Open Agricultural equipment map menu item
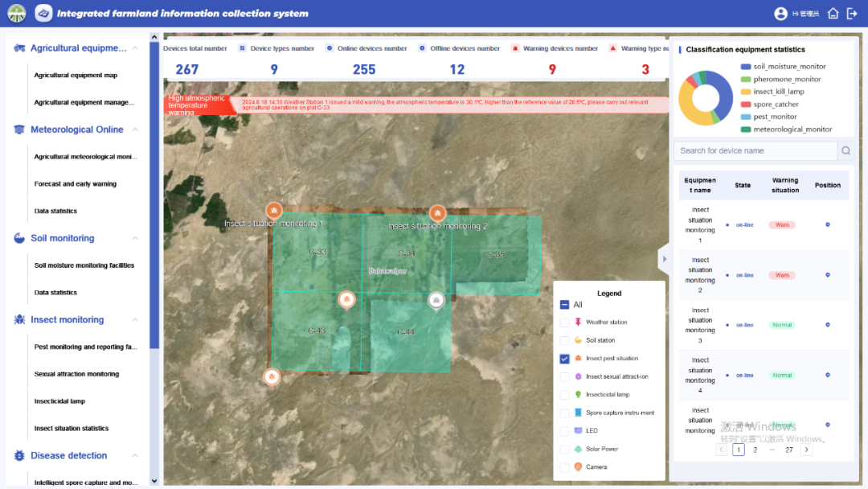 click(x=76, y=76)
